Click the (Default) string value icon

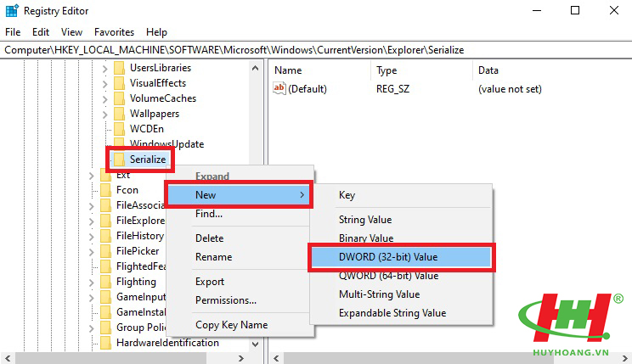tap(279, 88)
